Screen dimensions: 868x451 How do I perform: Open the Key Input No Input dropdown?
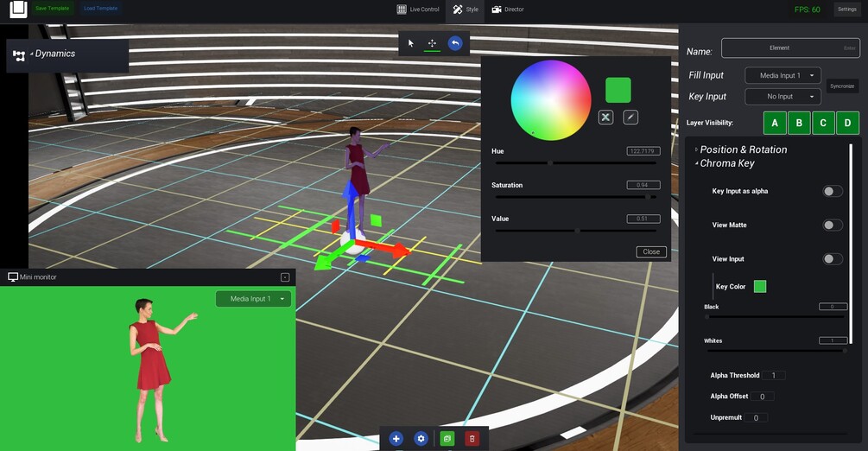782,97
